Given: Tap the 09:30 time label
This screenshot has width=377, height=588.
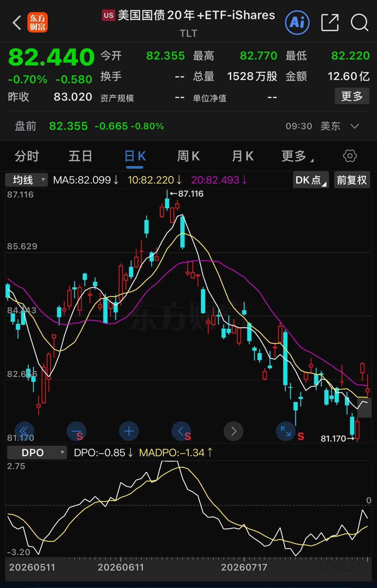Looking at the screenshot, I should 299,126.
